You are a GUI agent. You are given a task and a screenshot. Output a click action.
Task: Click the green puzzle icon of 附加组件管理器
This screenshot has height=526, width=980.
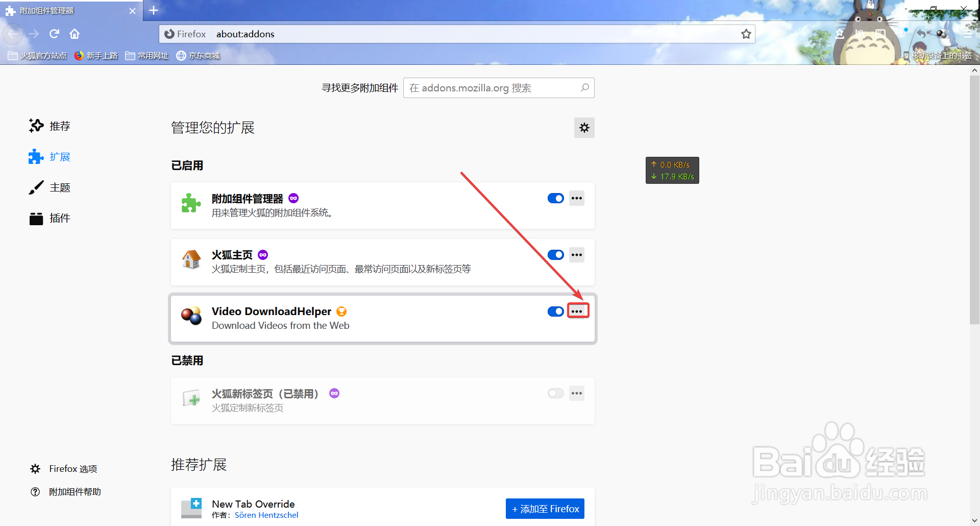191,203
